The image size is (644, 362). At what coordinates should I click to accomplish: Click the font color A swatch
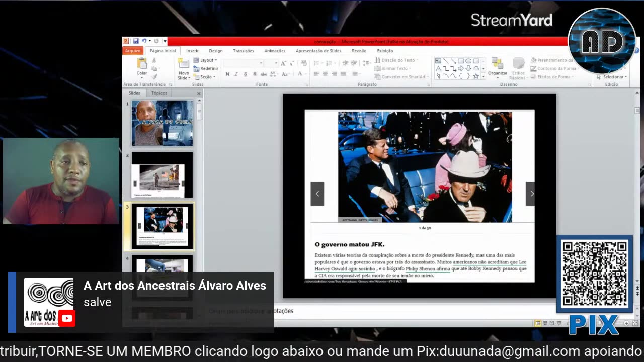300,74
